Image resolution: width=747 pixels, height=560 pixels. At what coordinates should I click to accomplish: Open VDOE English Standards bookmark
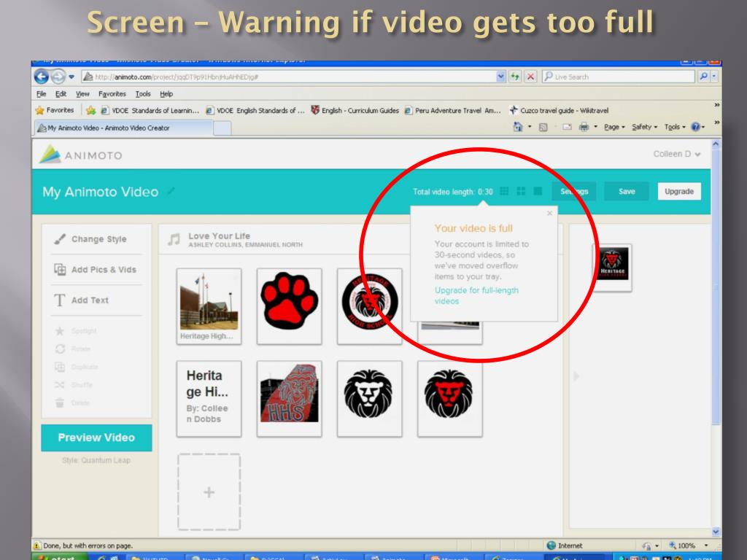click(x=255, y=111)
